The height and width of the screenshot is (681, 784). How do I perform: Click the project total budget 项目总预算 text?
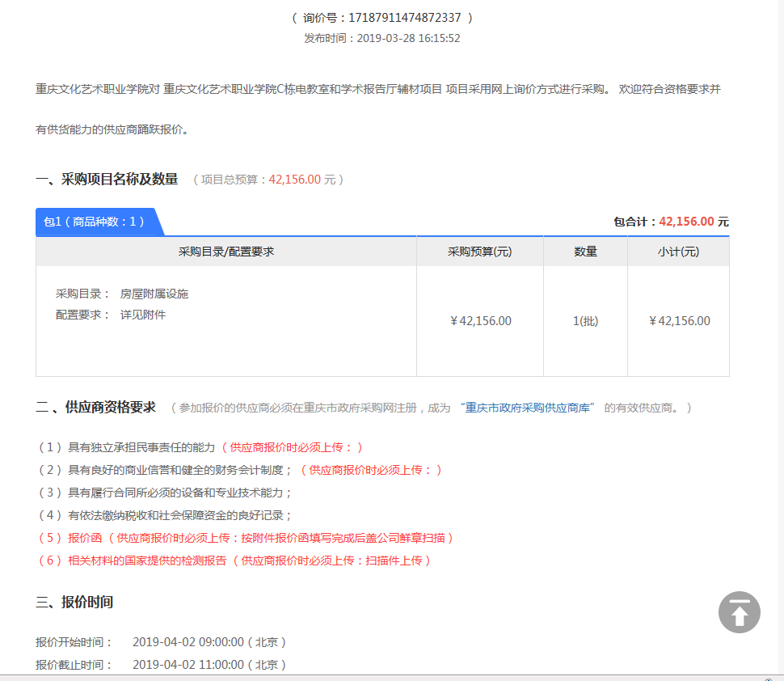tap(268, 180)
